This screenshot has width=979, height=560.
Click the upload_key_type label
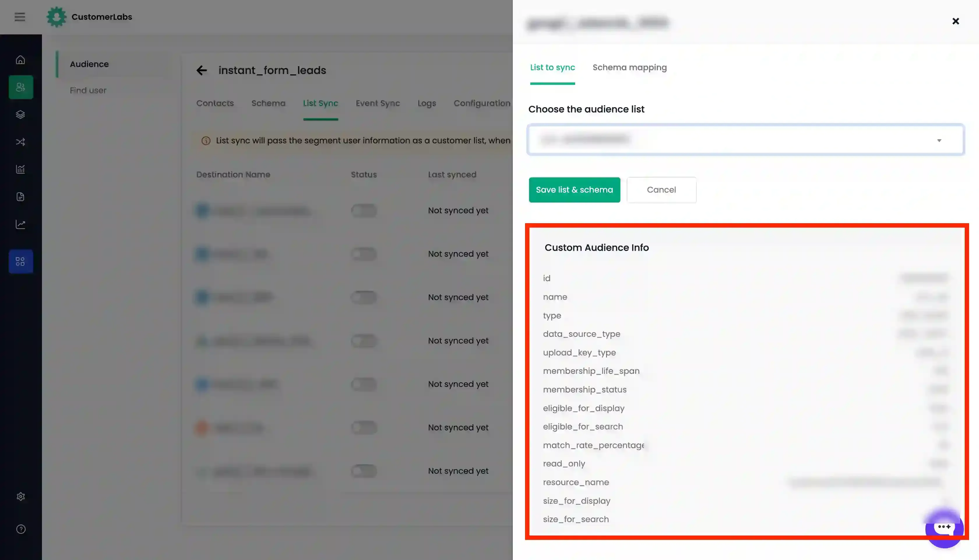pos(579,353)
